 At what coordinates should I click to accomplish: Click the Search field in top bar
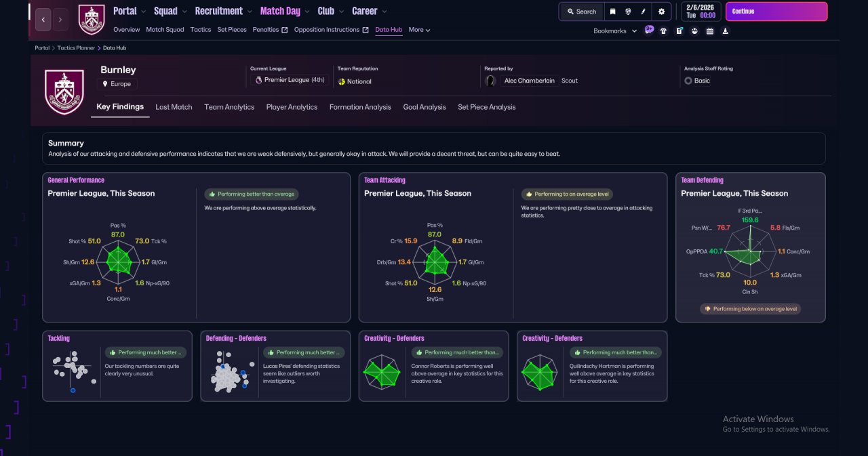click(582, 12)
